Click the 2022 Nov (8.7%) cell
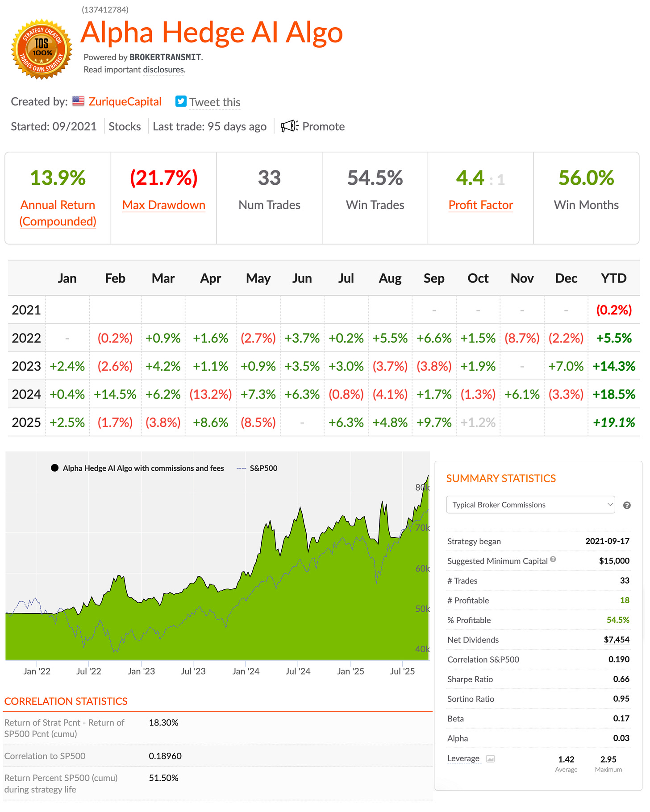650x812 pixels. (x=522, y=338)
